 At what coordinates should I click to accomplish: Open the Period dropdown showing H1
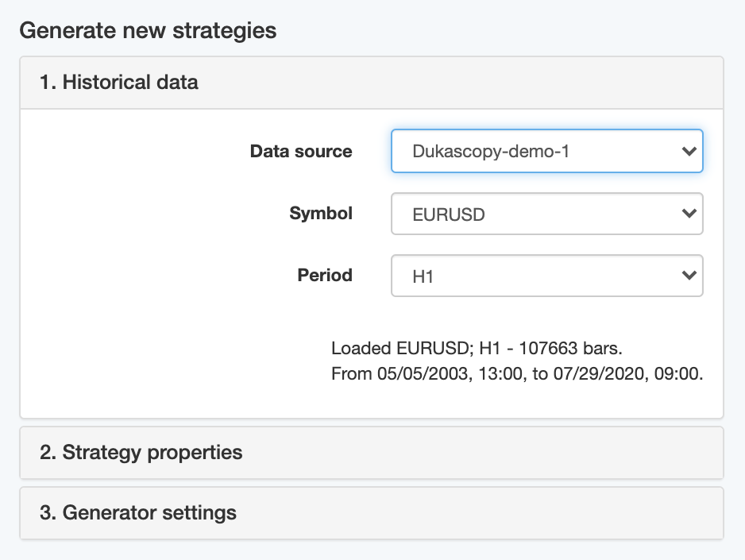pyautogui.click(x=546, y=276)
